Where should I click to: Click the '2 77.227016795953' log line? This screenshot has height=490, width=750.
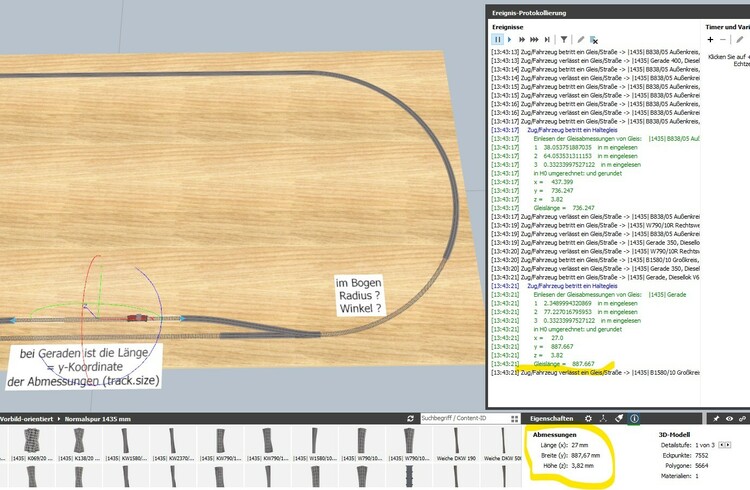[587, 312]
